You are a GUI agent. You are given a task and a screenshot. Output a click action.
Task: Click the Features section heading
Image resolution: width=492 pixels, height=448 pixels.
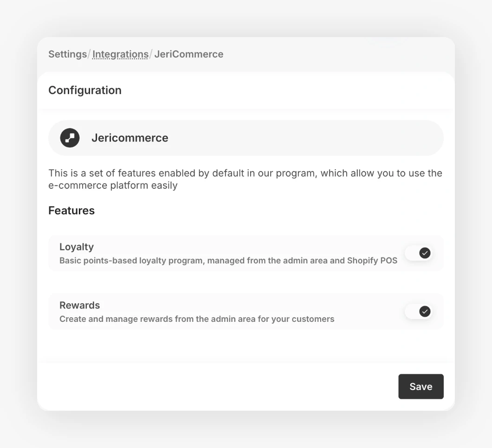(x=71, y=211)
